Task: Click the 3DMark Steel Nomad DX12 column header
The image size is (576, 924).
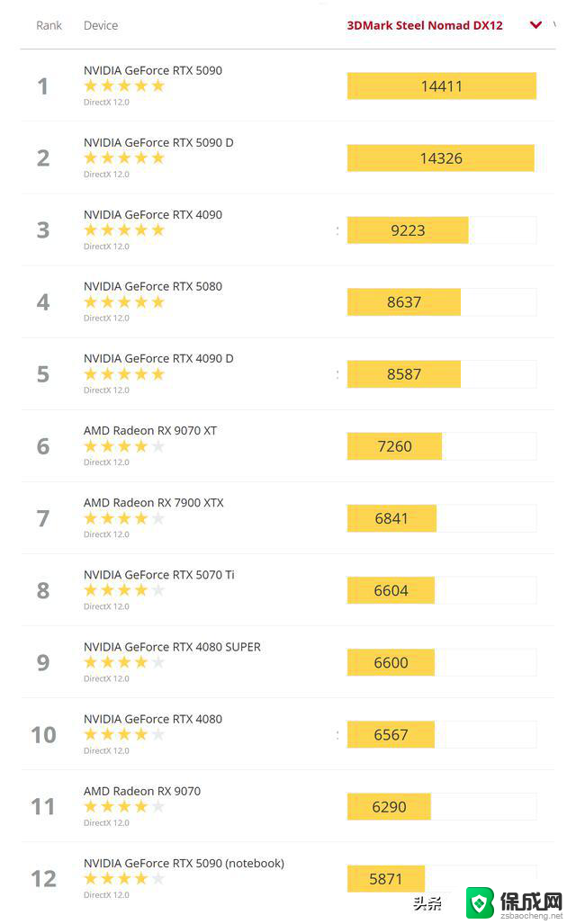Action: point(425,25)
